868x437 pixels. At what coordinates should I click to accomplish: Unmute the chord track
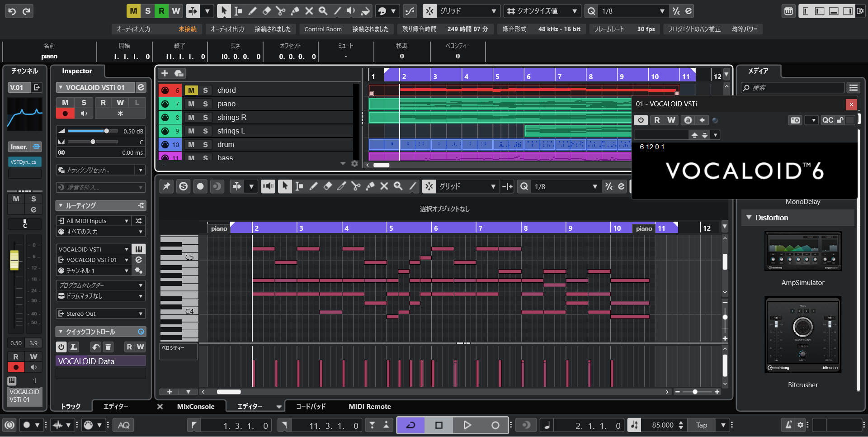[x=191, y=90]
